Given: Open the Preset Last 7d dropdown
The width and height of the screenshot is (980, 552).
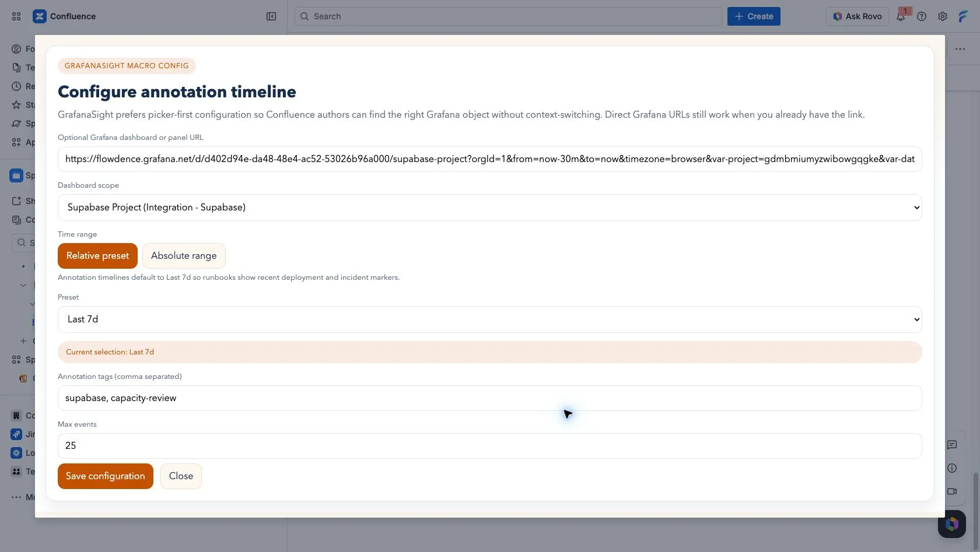Looking at the screenshot, I should [489, 319].
